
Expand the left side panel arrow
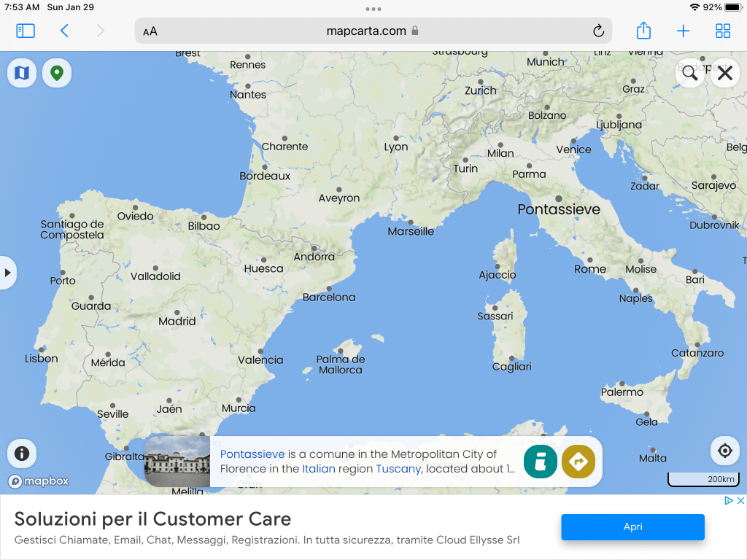[7, 273]
